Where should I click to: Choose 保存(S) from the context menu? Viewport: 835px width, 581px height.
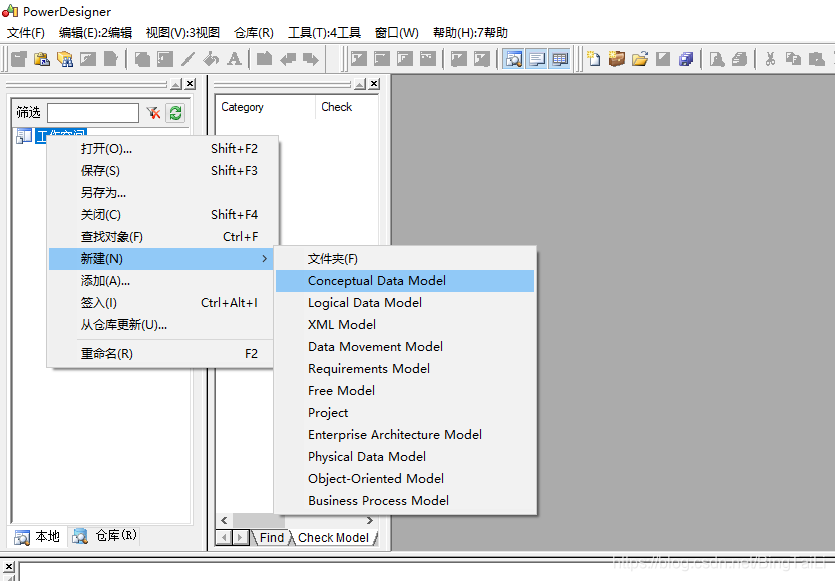(x=163, y=170)
